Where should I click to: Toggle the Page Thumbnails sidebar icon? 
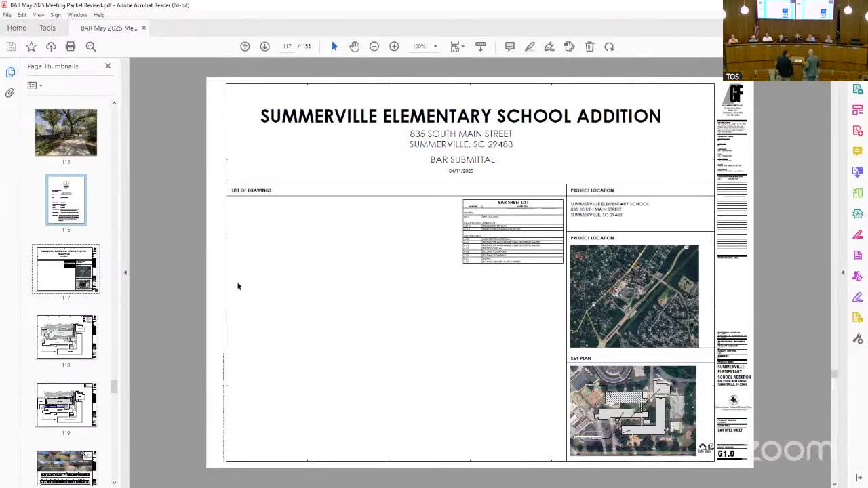point(10,72)
